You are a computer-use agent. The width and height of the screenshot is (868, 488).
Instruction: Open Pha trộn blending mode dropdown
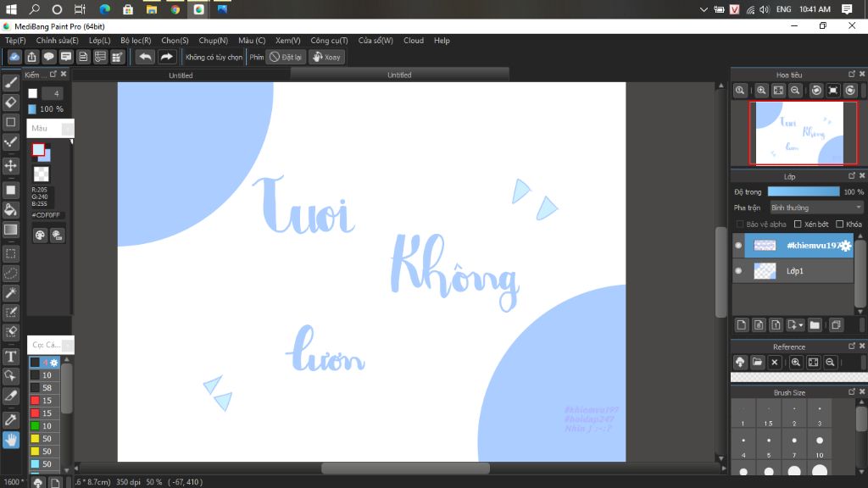[x=816, y=208]
